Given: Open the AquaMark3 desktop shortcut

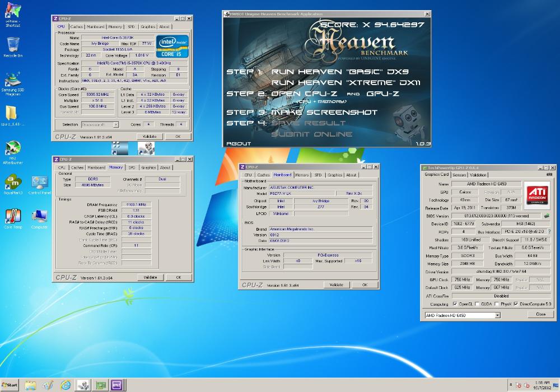Looking at the screenshot, I should click(x=13, y=185).
